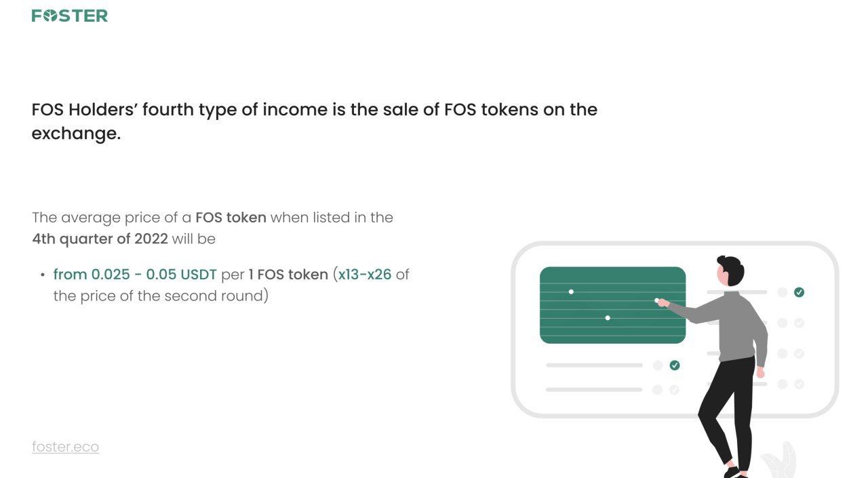Click the grey checkmark at bottom right of panel

tap(799, 384)
